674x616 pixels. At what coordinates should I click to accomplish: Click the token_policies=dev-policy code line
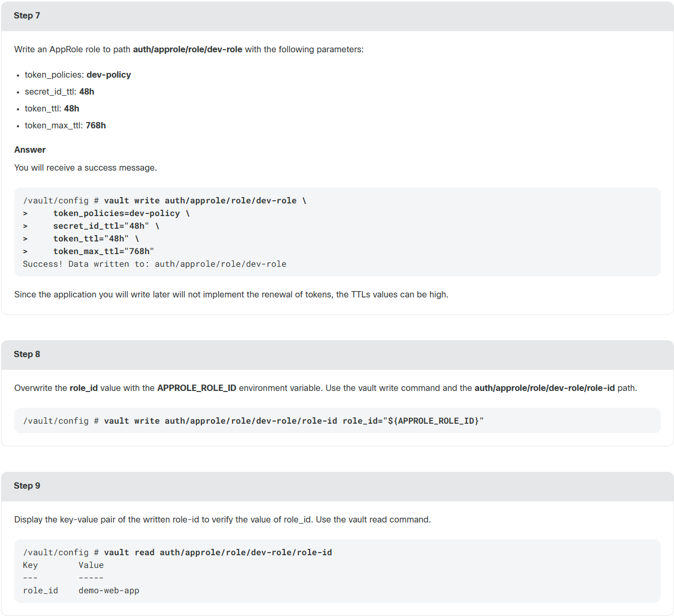[121, 213]
